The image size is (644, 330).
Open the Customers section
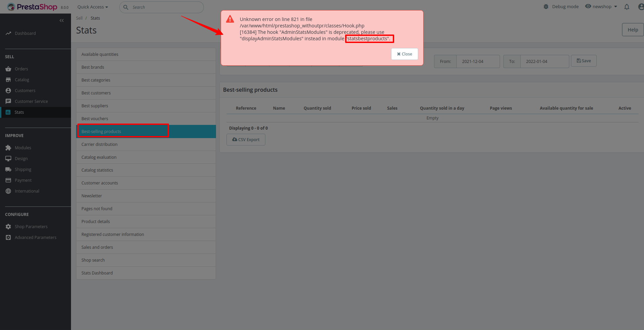point(25,90)
